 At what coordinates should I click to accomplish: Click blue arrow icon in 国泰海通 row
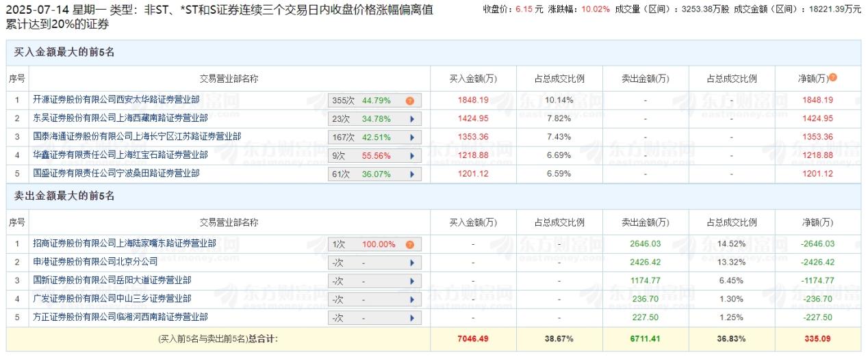pos(411,137)
